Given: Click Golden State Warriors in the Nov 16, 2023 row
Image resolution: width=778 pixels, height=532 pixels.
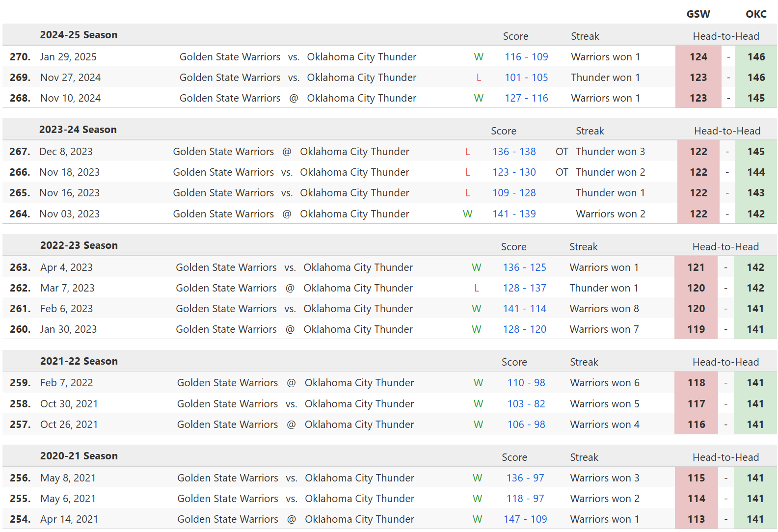Looking at the screenshot, I should [x=223, y=193].
